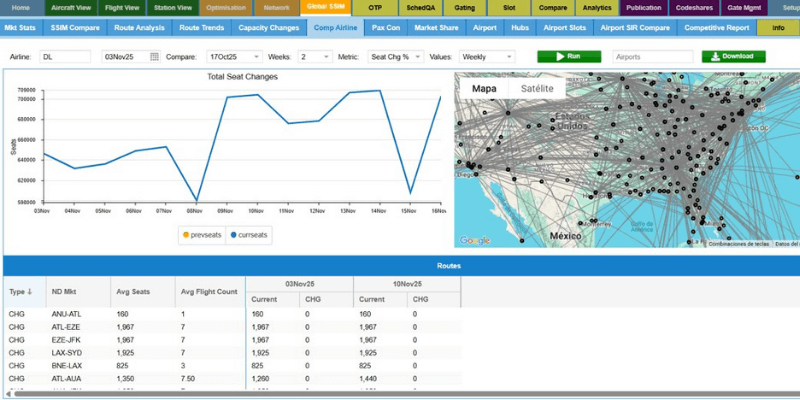Viewport: 800px width, 400px height.
Task: Open the Market Share tab
Action: point(436,28)
